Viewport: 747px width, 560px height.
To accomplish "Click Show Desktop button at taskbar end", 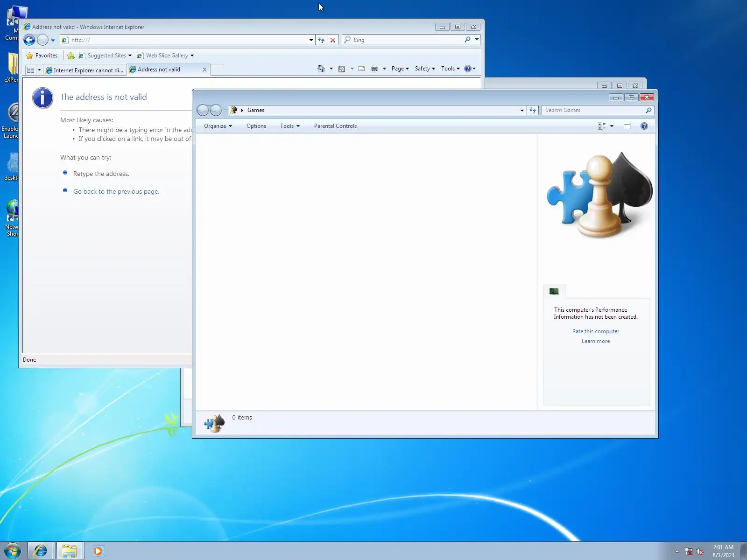I will pyautogui.click(x=743, y=551).
